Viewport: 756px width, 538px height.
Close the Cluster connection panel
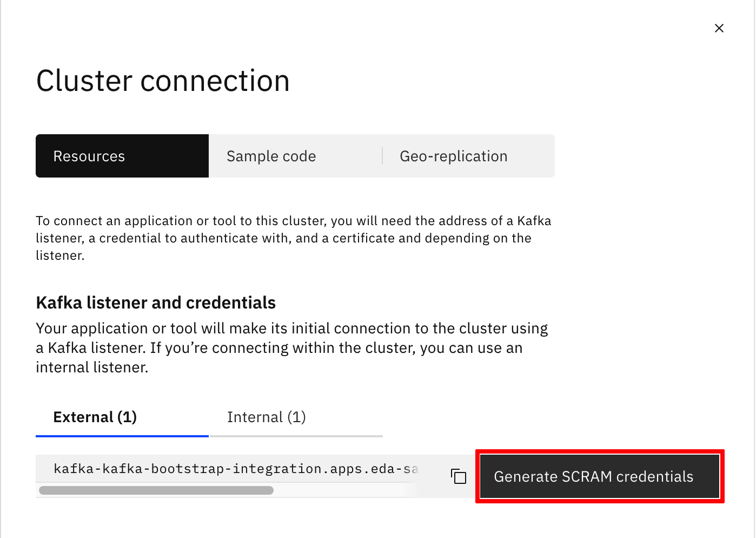719,28
